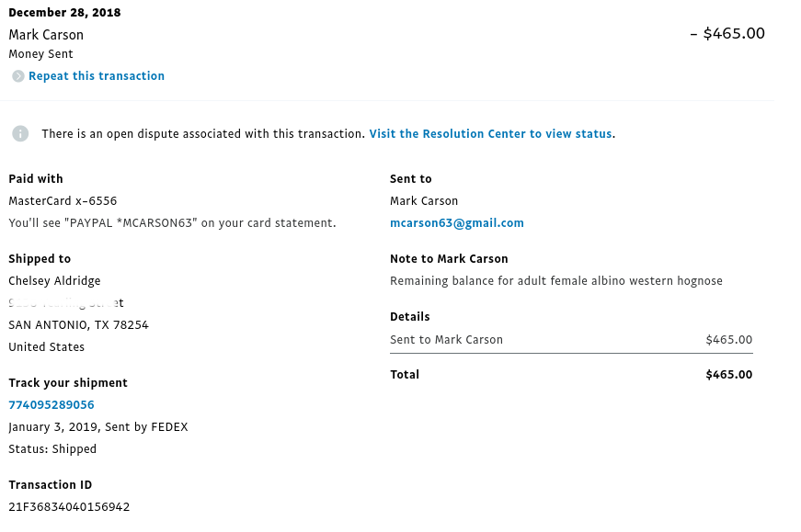Click the MasterCard x-6556 payment method text
The width and height of the screenshot is (801, 532).
tap(63, 201)
